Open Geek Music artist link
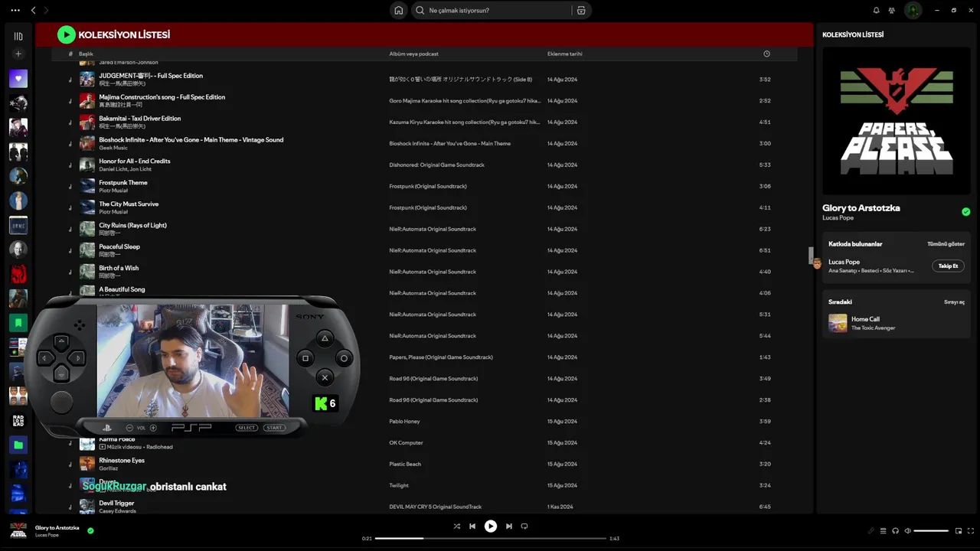 (113, 148)
